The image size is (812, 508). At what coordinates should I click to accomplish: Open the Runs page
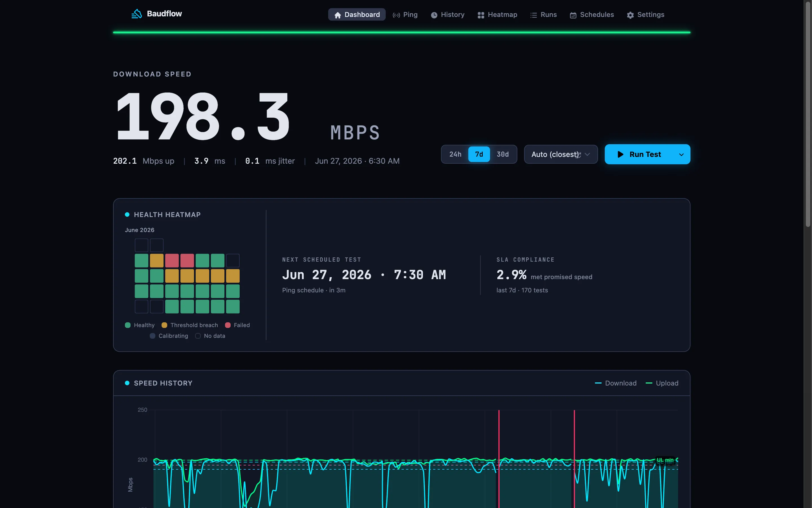coord(544,14)
